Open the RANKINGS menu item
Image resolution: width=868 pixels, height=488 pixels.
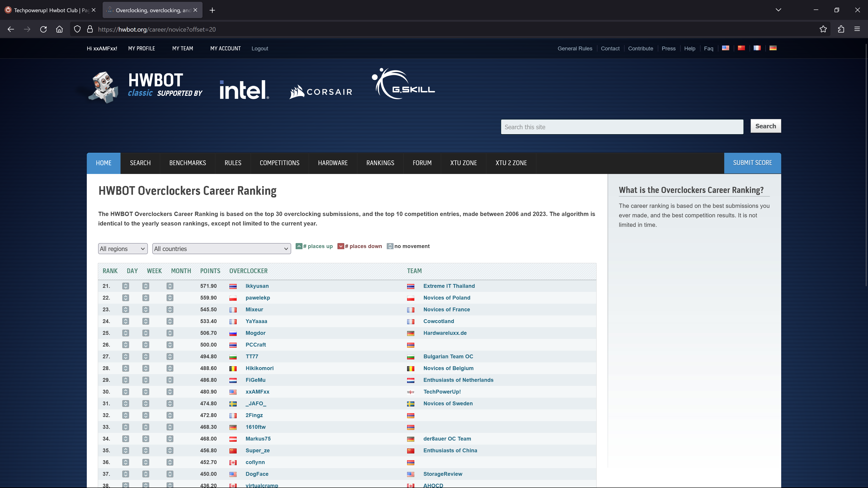(380, 163)
